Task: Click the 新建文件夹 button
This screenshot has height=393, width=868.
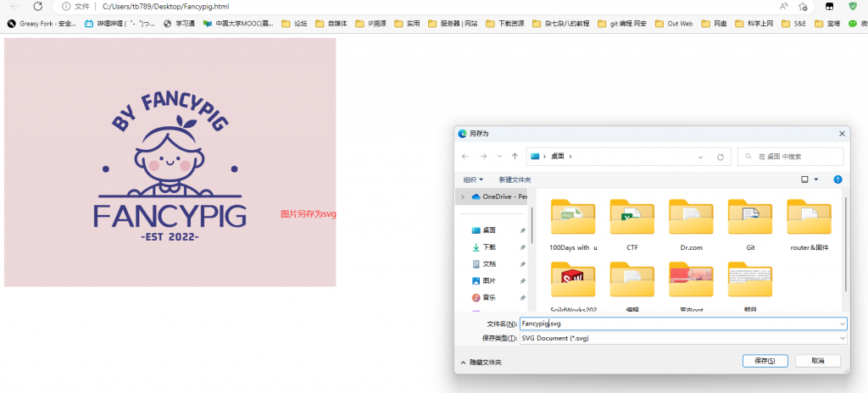Action: coord(515,180)
